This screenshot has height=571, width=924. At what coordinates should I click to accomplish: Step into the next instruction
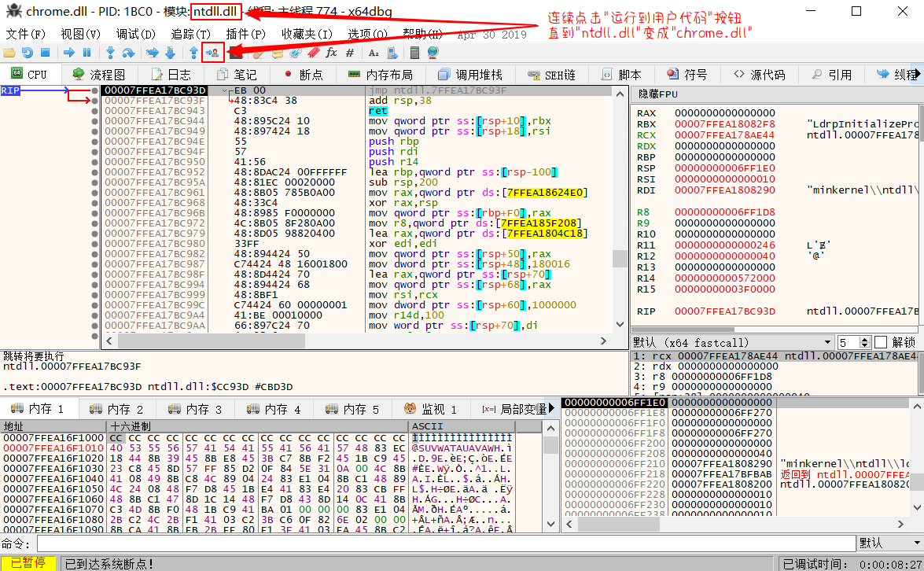[110, 53]
